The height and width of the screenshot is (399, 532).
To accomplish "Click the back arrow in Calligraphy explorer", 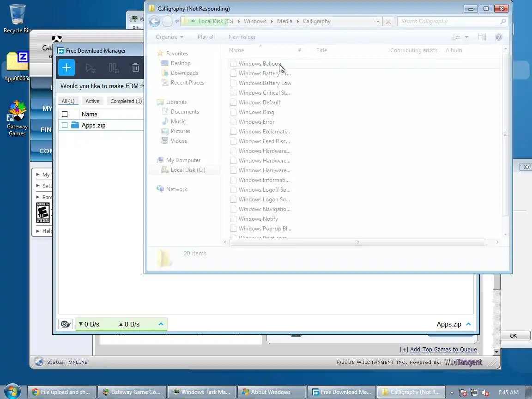I will [154, 21].
